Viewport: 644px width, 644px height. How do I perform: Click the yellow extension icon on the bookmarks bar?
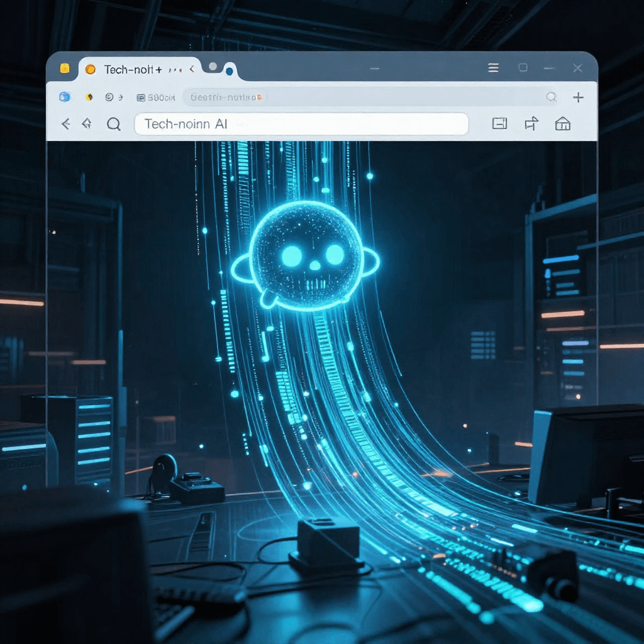(89, 96)
